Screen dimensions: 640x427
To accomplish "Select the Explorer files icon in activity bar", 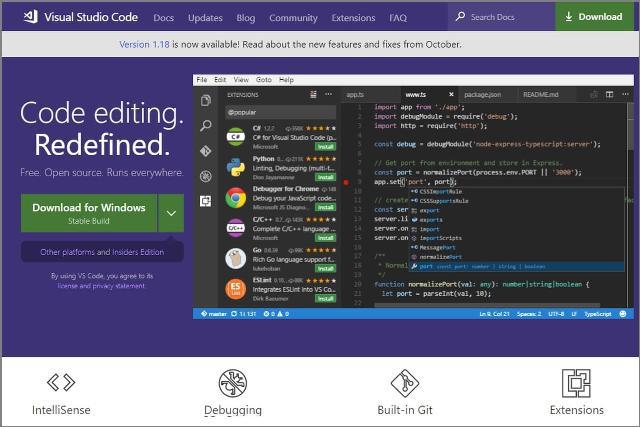I will click(206, 100).
